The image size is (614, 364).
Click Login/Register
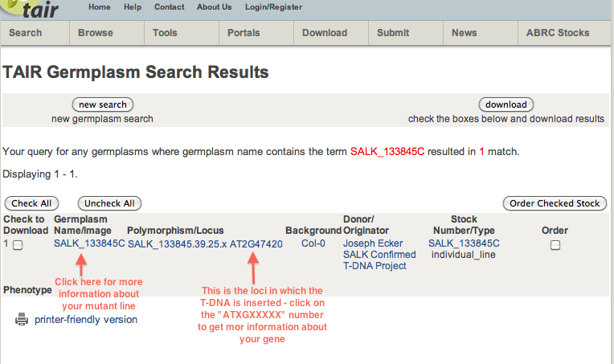click(x=274, y=7)
